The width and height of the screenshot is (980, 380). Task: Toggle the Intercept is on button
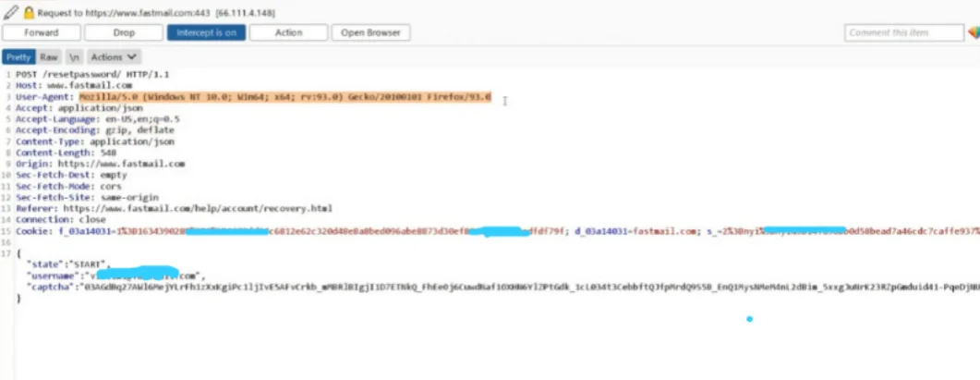click(x=206, y=32)
